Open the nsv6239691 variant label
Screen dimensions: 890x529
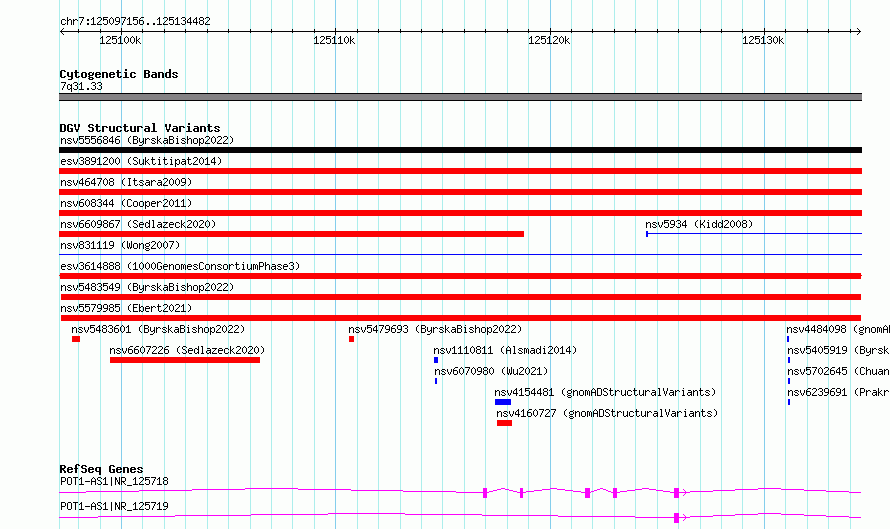838,392
